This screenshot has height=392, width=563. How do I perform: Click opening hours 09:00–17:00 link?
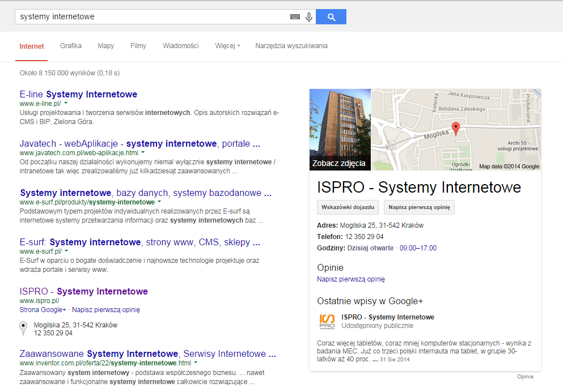pyautogui.click(x=418, y=248)
